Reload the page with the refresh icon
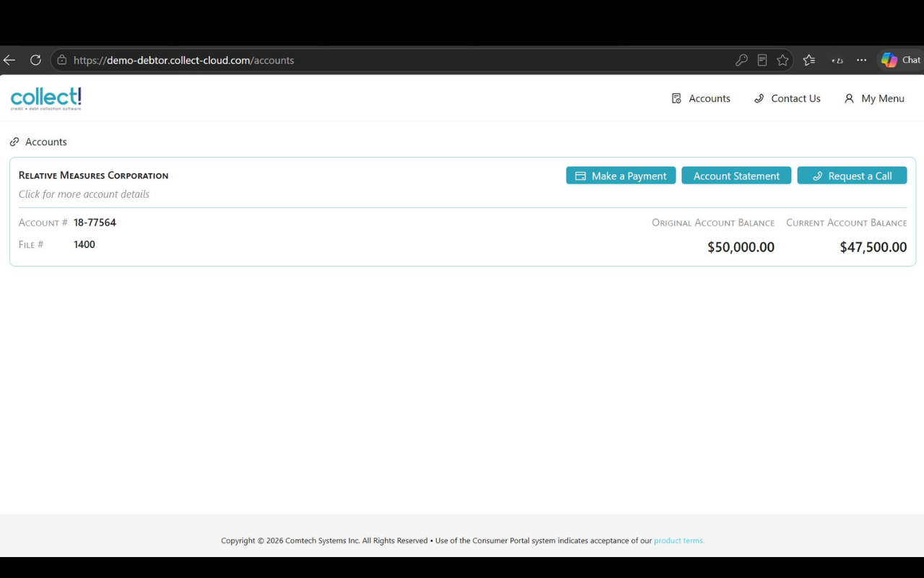The image size is (924, 578). tap(35, 60)
